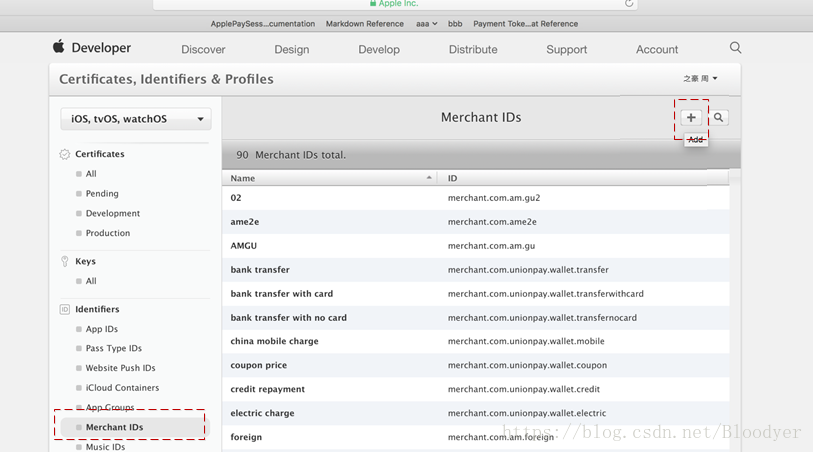
Task: Select bank transfer with card row
Action: (x=475, y=293)
